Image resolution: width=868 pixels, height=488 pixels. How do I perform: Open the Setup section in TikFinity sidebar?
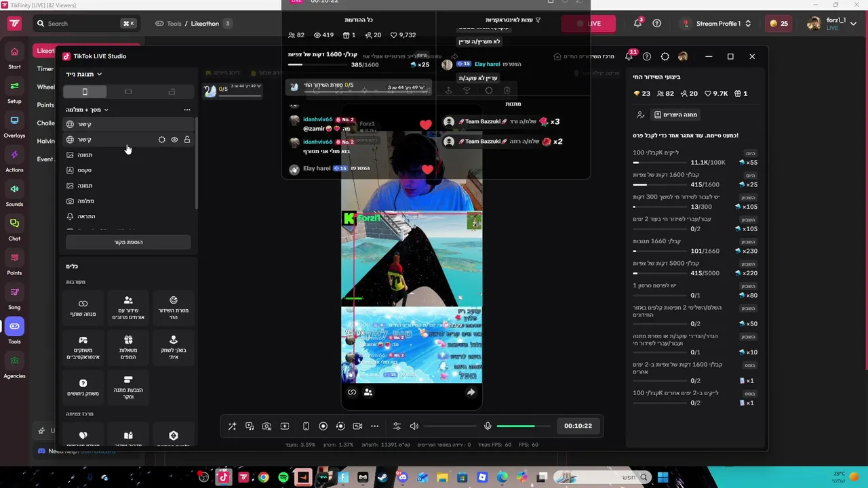(14, 91)
